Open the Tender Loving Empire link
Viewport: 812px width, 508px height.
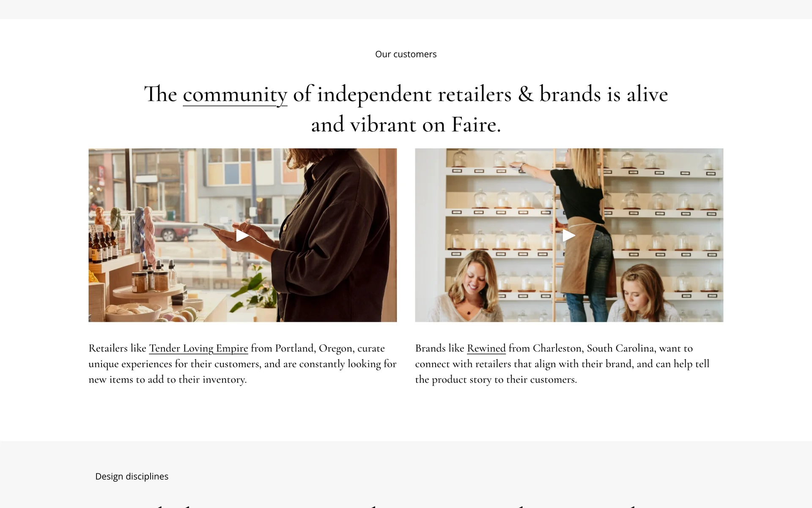[x=198, y=348]
